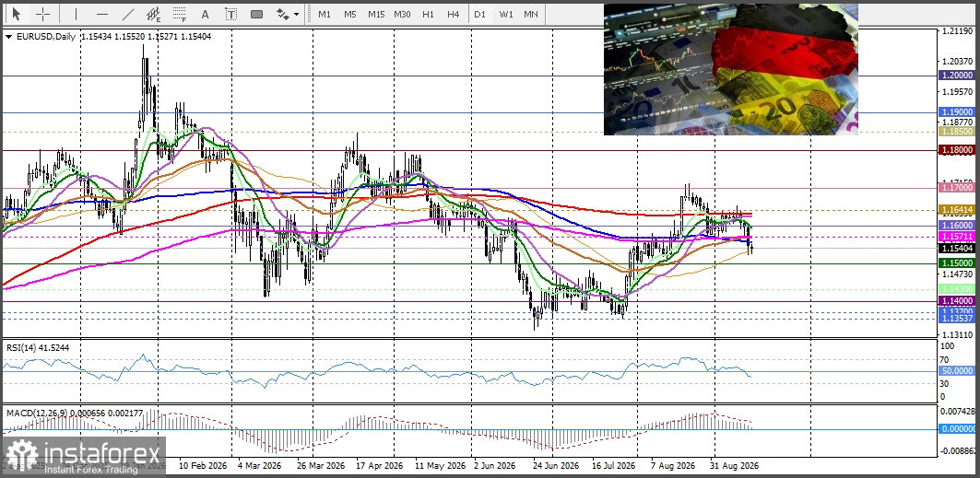Click the 1.20000 price level label

point(957,75)
